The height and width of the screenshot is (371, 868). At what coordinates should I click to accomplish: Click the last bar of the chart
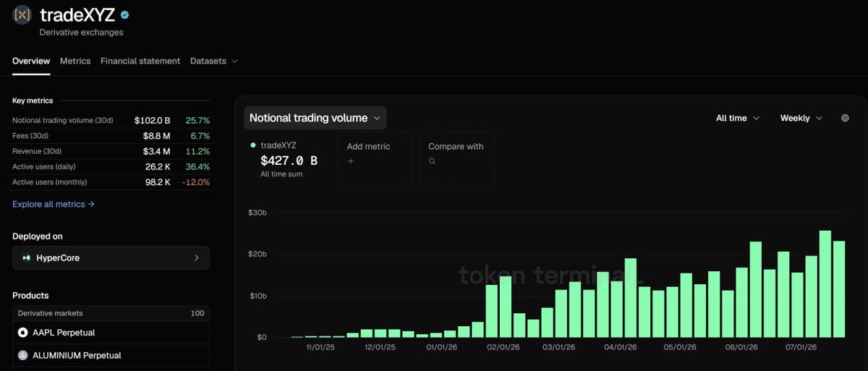click(839, 289)
